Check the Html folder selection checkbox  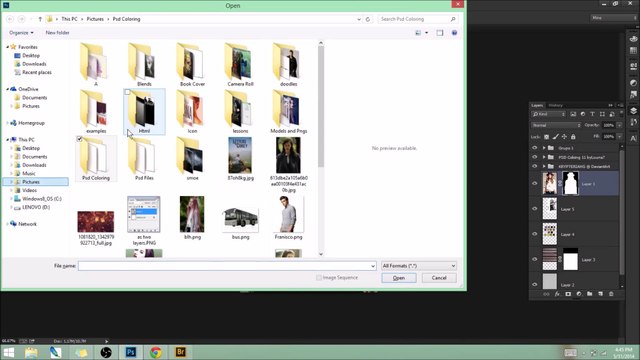[127, 92]
